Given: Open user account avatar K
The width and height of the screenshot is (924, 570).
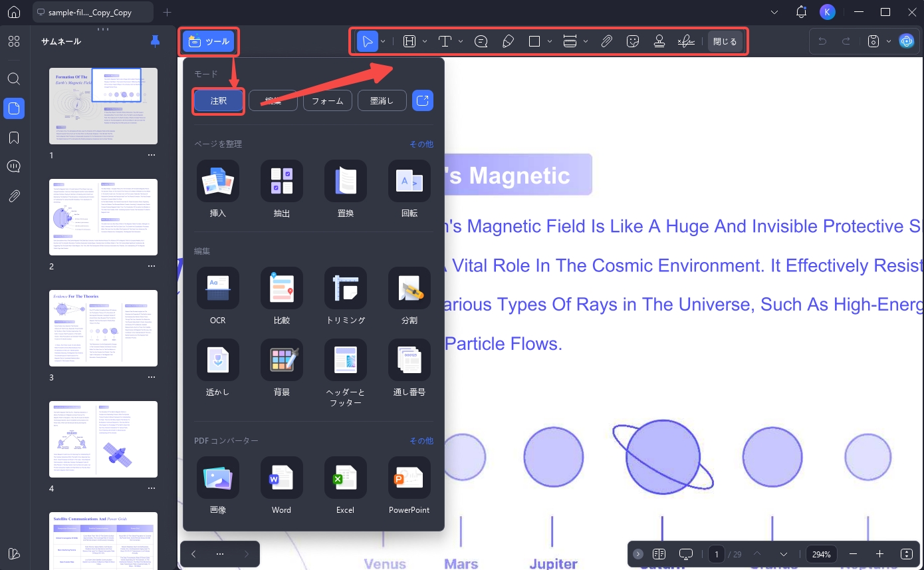Looking at the screenshot, I should [828, 12].
